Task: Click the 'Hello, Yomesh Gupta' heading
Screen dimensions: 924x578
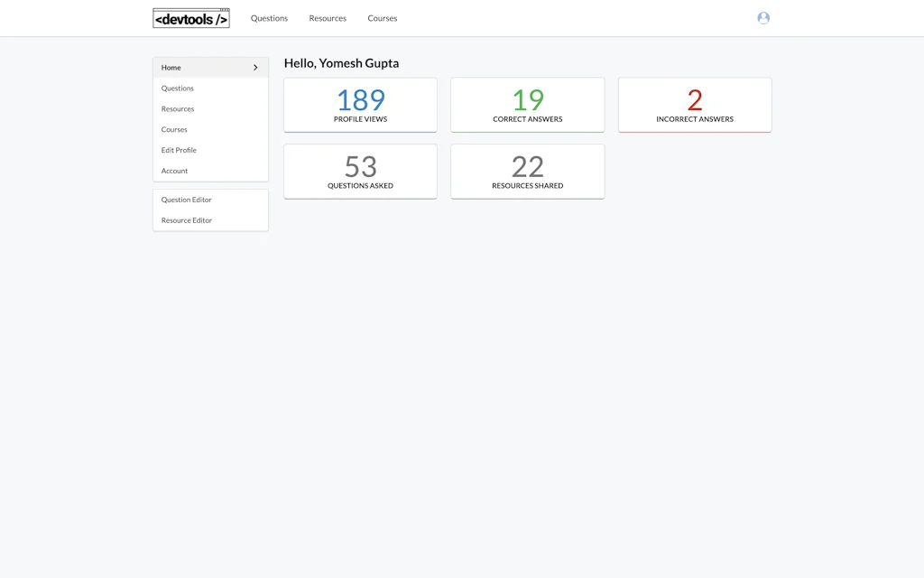Action: pyautogui.click(x=341, y=63)
